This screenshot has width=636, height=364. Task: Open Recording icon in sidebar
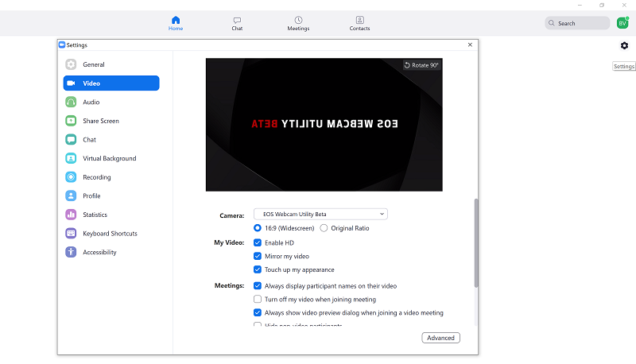[x=71, y=177]
